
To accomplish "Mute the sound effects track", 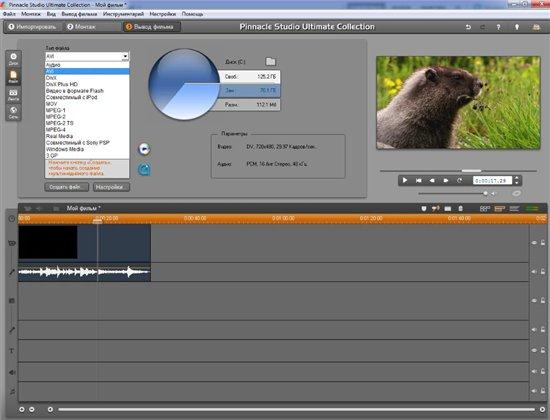I will coord(534,371).
